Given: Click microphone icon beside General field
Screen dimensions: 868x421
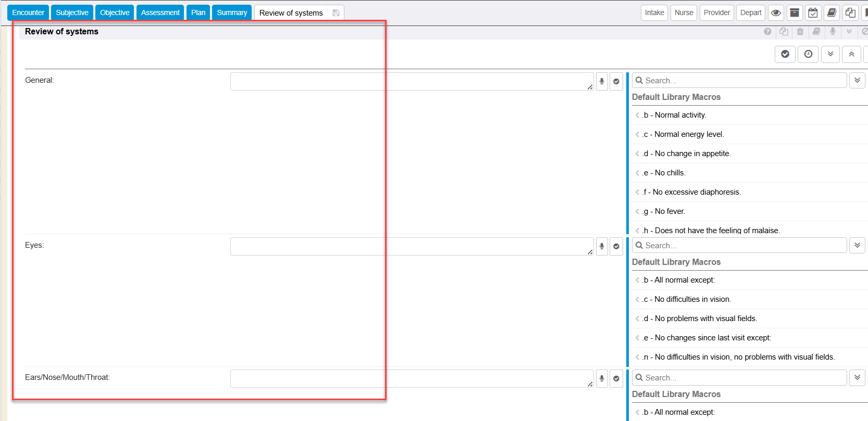Looking at the screenshot, I should (602, 81).
